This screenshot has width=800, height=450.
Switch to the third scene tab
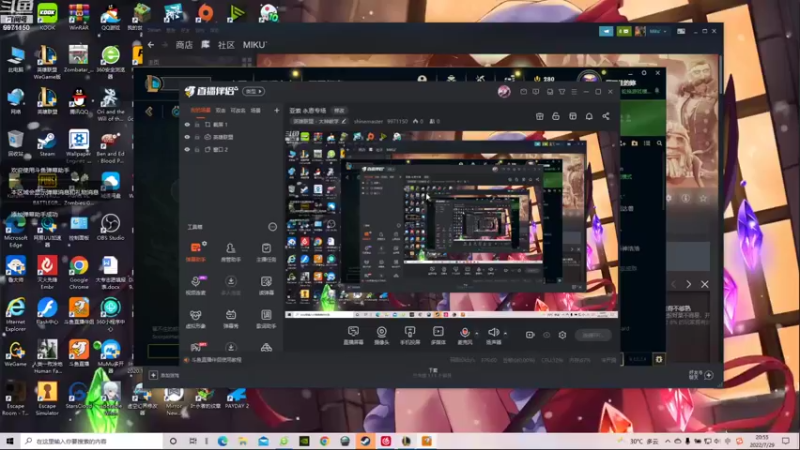pyautogui.click(x=238, y=110)
